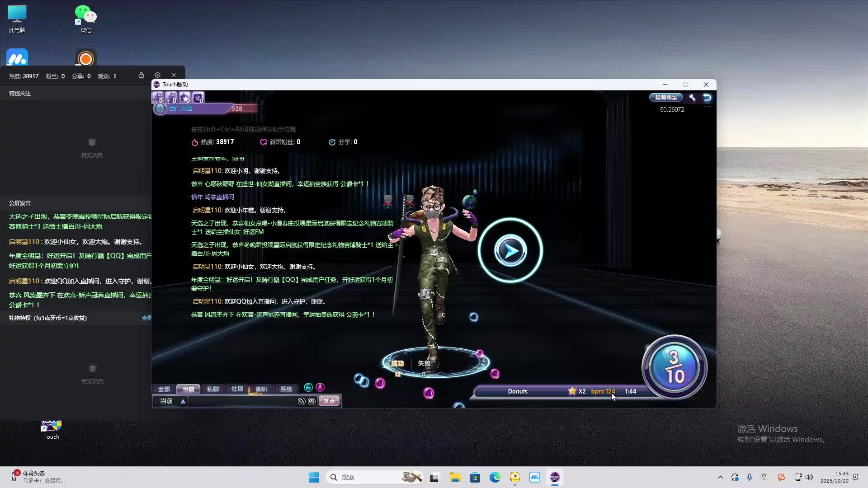Click the glowing arrow rhythm note

coord(510,250)
